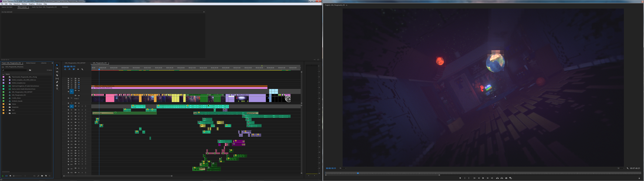Toggle A1 source patching target
The width and height of the screenshot is (644, 181).
72,106
